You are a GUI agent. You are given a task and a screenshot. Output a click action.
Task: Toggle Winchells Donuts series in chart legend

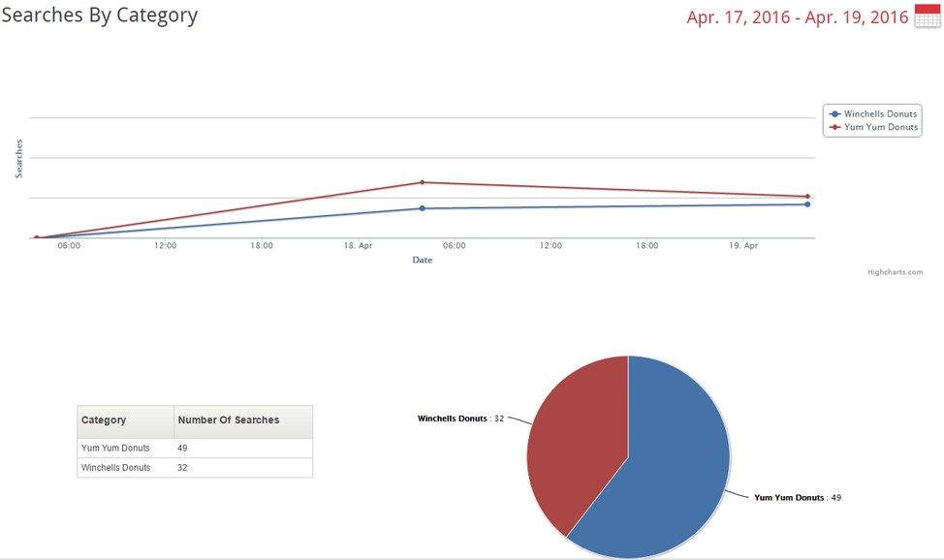click(x=873, y=113)
